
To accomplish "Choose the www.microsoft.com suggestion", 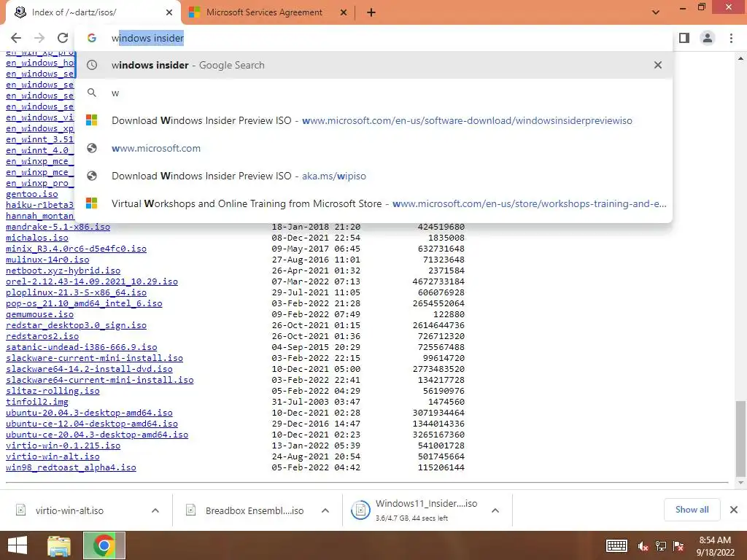I will [x=373, y=148].
